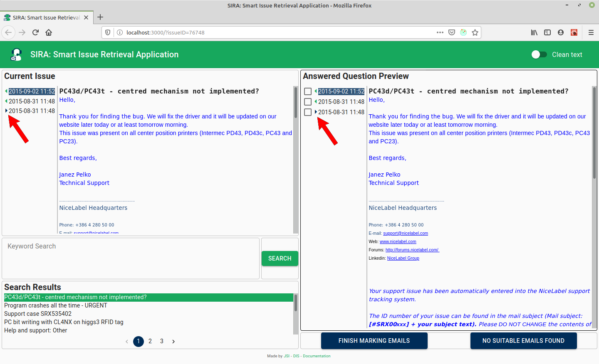Click the Firefox home icon
The image size is (599, 364).
(49, 32)
